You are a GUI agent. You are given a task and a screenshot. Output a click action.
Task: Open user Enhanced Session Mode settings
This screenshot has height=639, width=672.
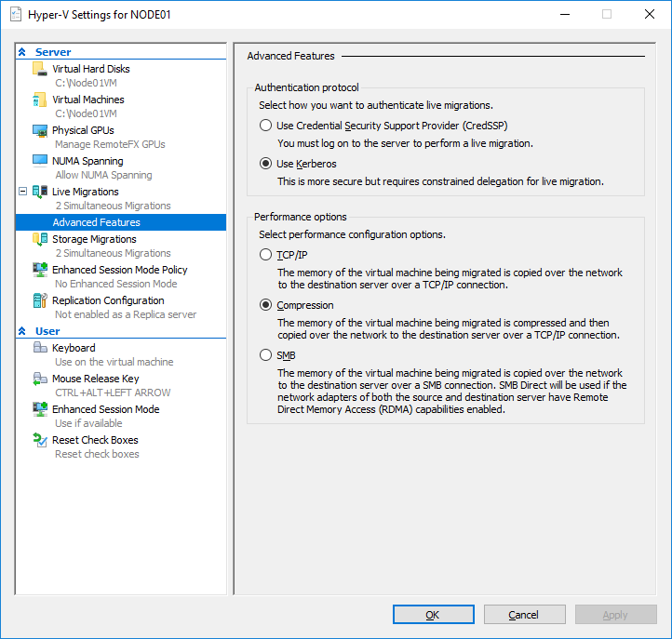(x=106, y=409)
